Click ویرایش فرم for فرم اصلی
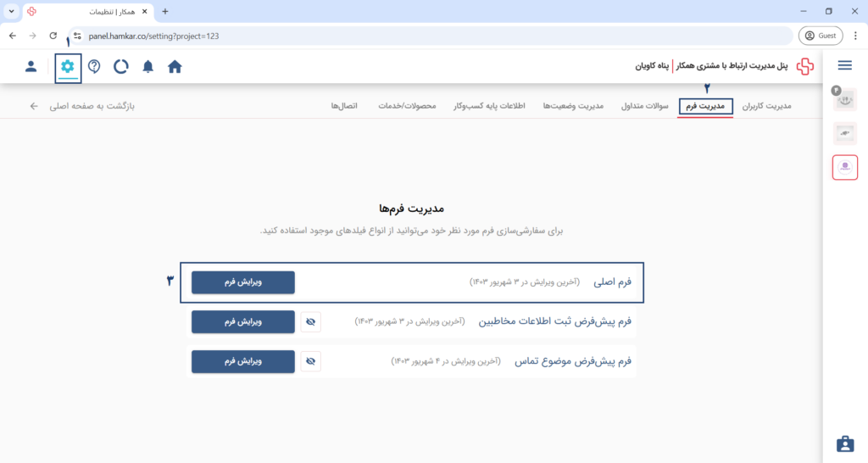The width and height of the screenshot is (868, 463). pos(243,282)
